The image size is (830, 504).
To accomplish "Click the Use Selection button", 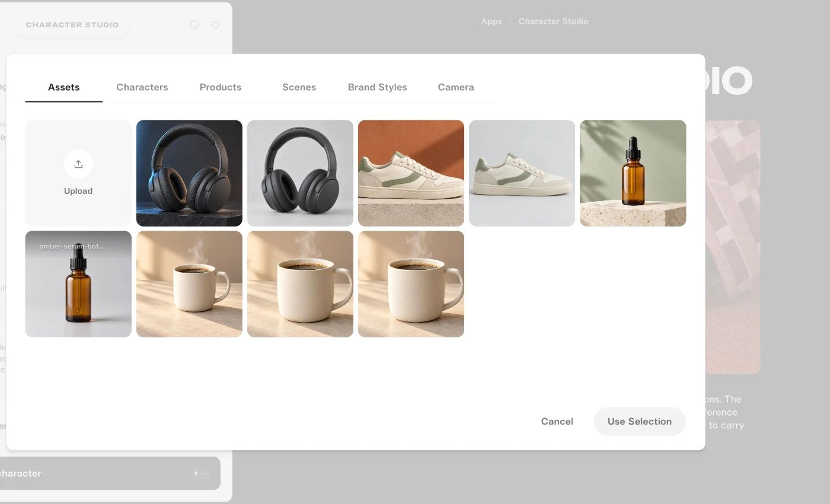I will point(640,422).
